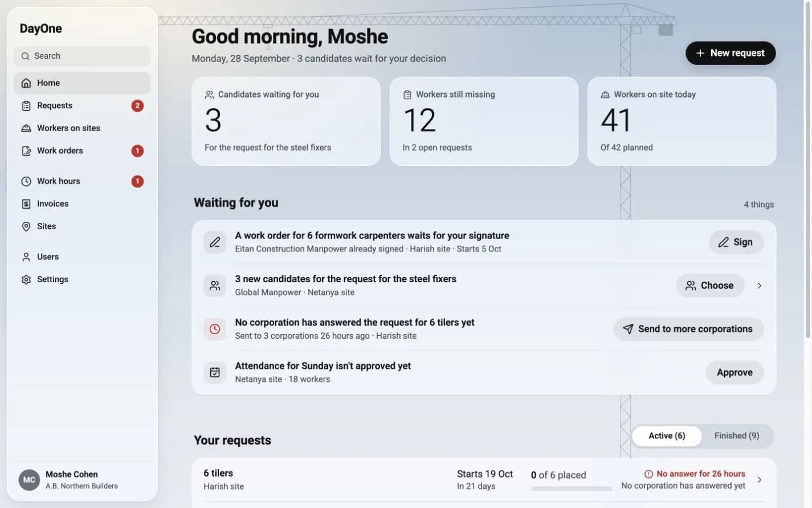Click the pen icon beside work order signature row
Screen dimensions: 812x508
pyautogui.click(x=215, y=242)
